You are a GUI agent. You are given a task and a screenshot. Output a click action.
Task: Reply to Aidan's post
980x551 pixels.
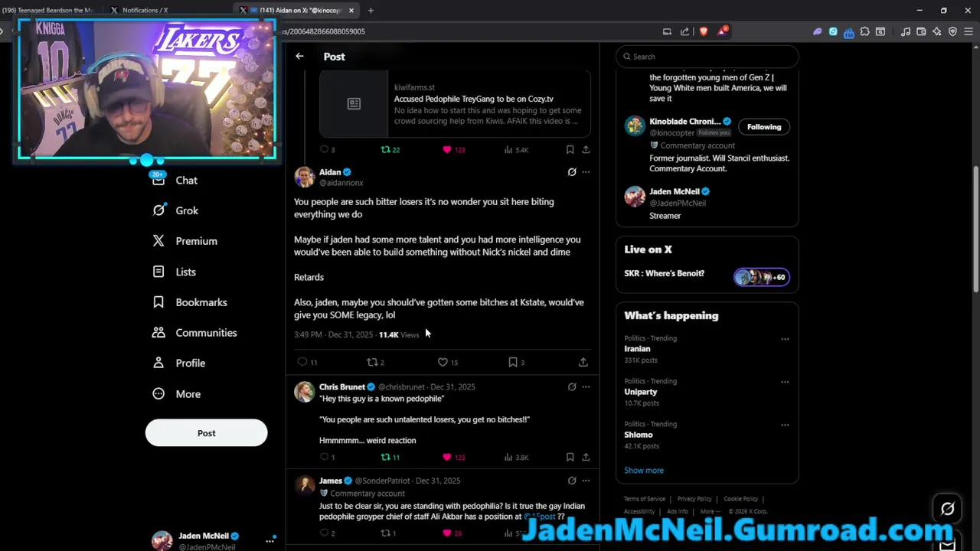click(302, 362)
